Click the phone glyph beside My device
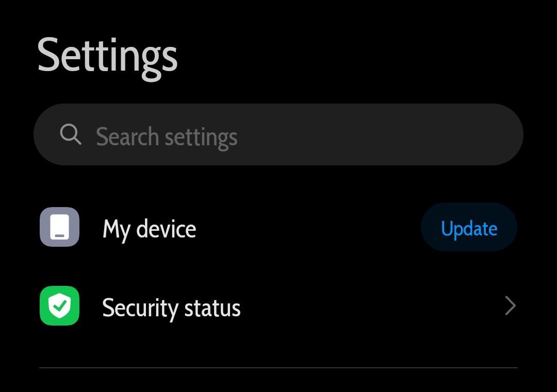This screenshot has height=392, width=557. point(59,227)
